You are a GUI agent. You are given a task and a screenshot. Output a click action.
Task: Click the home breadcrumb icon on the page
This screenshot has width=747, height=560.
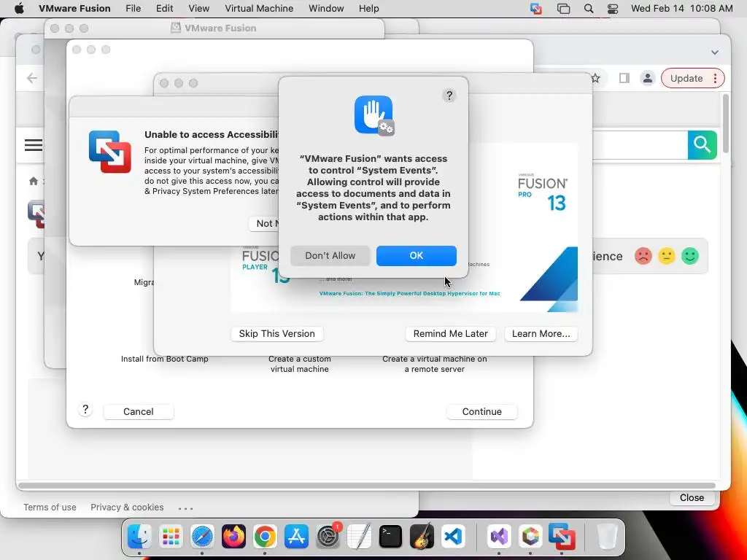click(34, 181)
